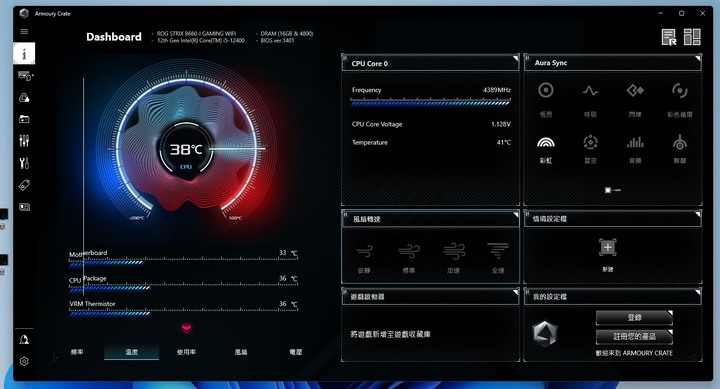This screenshot has height=389, width=720.
Task: Click the 38°C CPU gauge center
Action: click(x=186, y=150)
